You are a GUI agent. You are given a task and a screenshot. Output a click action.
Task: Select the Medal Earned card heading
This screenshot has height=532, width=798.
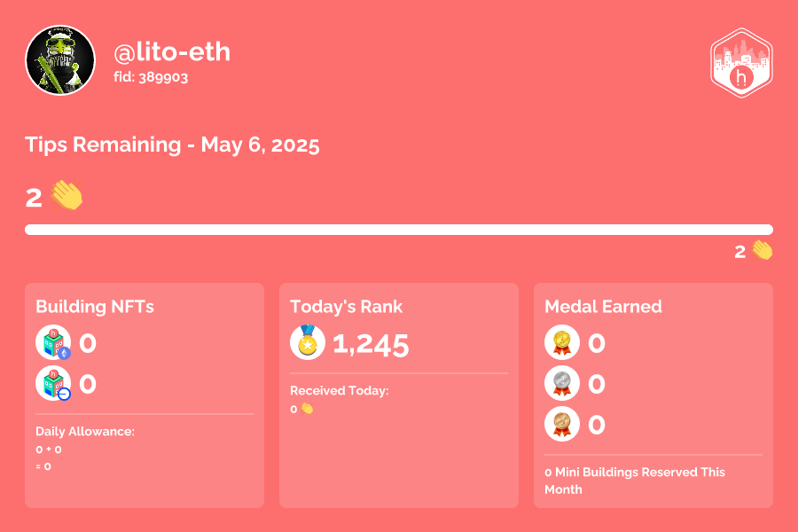coord(603,307)
